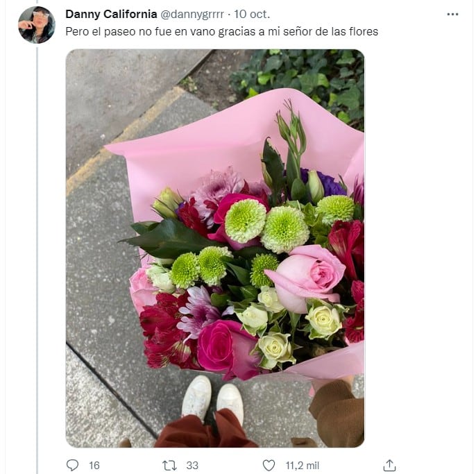Share the tweet with the upload arrow icon
The height and width of the screenshot is (474, 476).
click(390, 465)
